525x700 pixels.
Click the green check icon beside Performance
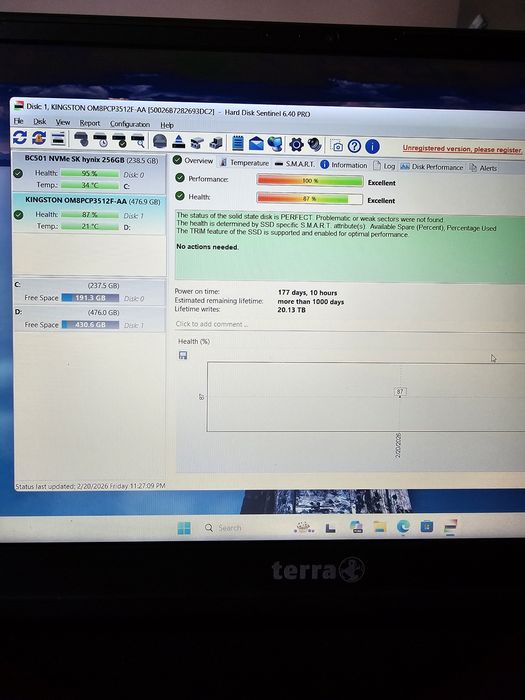[180, 178]
